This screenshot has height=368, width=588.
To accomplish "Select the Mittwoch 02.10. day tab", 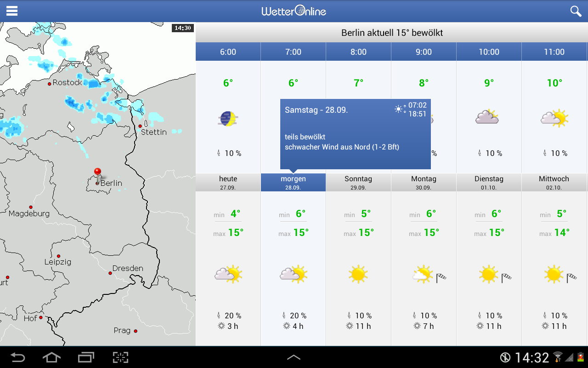I will point(554,183).
